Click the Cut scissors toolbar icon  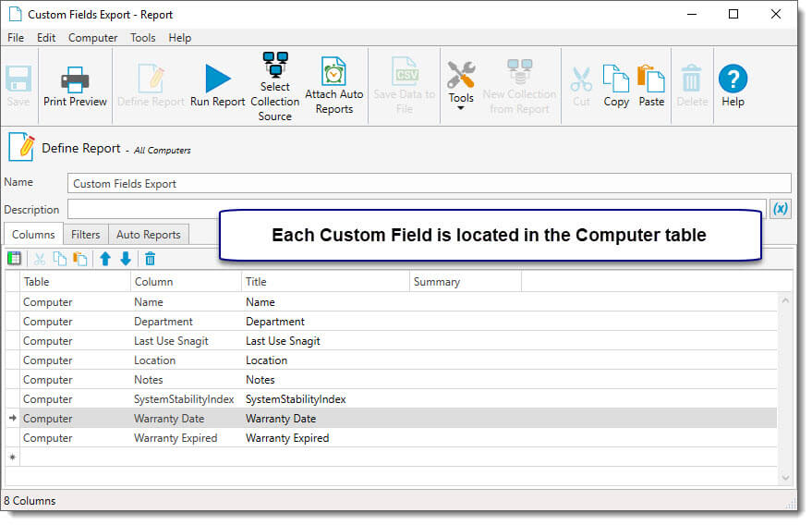[x=581, y=86]
